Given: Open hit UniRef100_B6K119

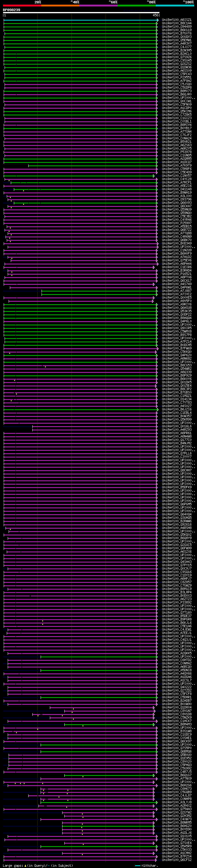Looking at the screenshot, I should [x=176, y=30].
